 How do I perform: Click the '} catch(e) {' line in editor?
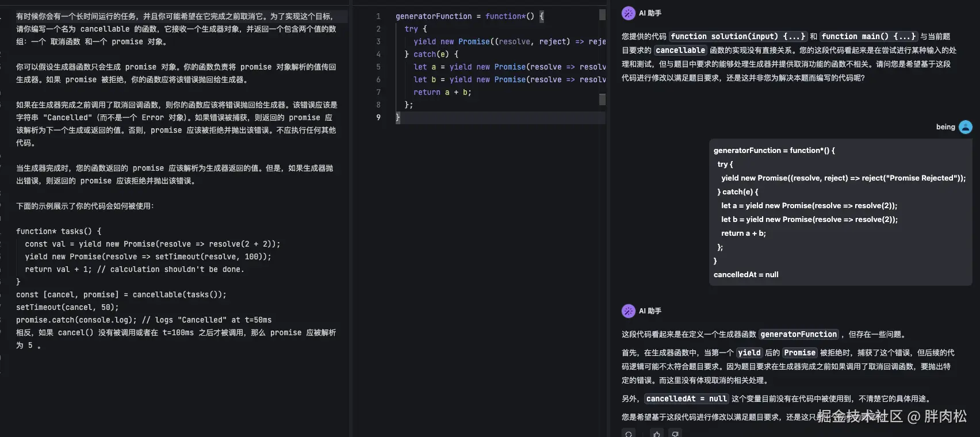(x=431, y=54)
